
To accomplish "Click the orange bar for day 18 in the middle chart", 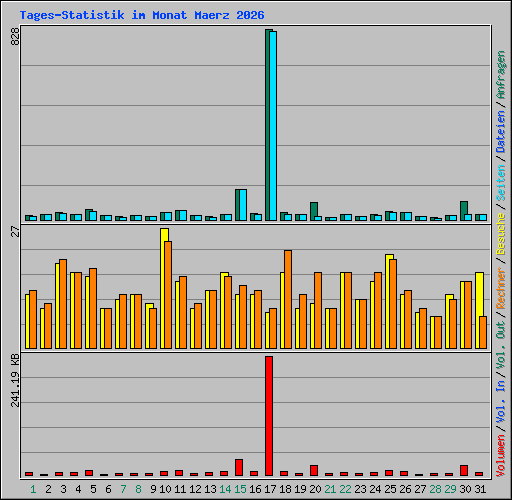I will pos(288,300).
